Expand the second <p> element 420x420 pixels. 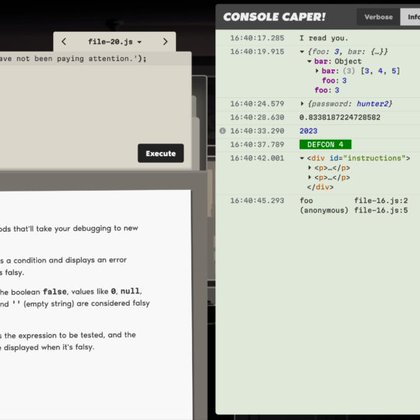point(309,178)
